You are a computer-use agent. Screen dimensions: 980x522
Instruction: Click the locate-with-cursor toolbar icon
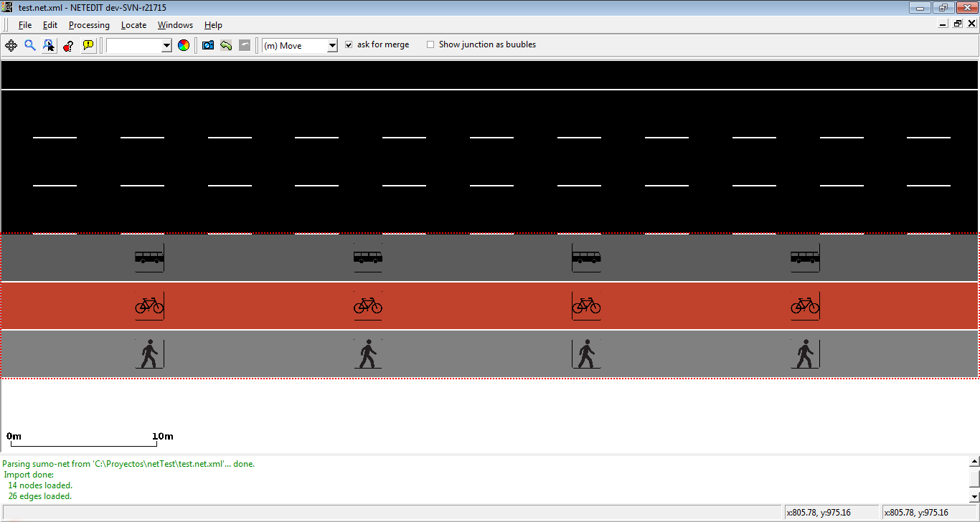[x=49, y=45]
